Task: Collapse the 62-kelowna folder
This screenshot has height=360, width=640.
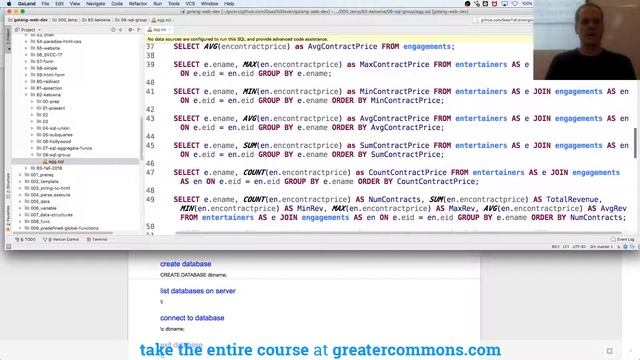Action: (27, 95)
